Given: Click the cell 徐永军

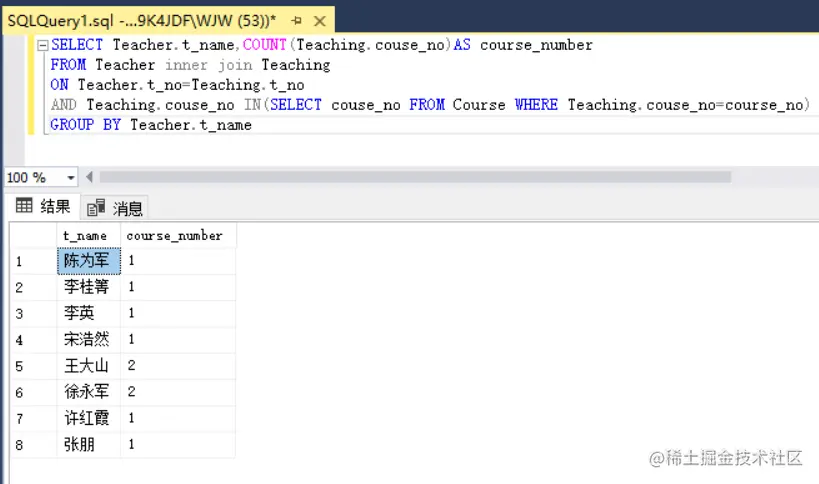Looking at the screenshot, I should pyautogui.click(x=88, y=392).
